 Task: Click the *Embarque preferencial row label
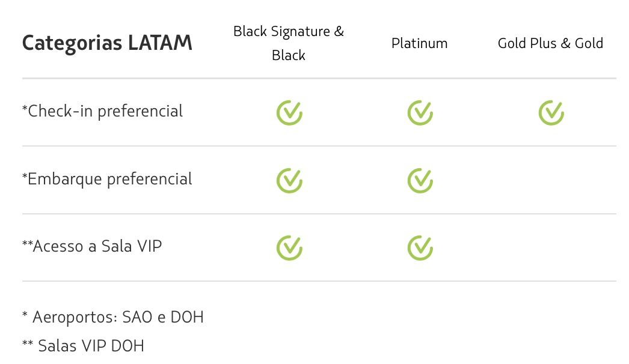[107, 179]
